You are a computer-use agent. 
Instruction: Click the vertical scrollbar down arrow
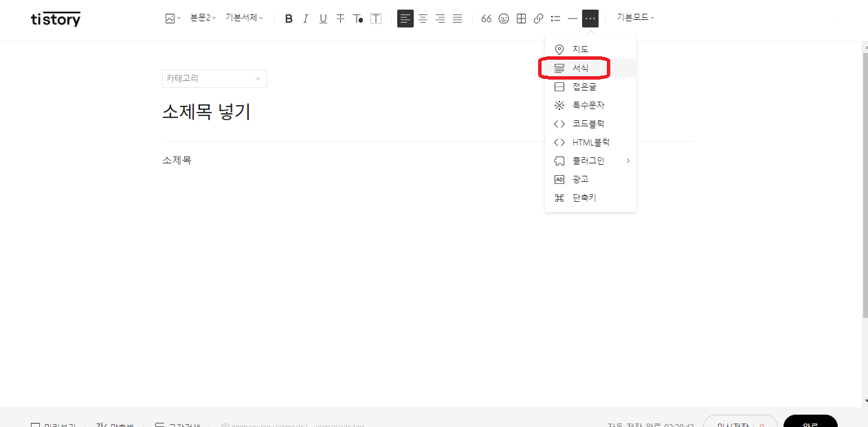coord(865,402)
